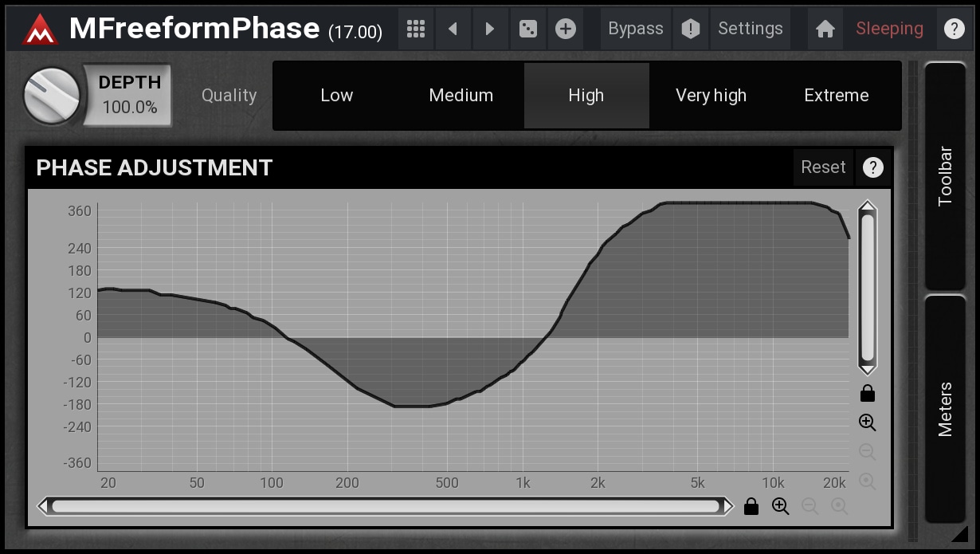Expand the Toolbar side panel
The width and height of the screenshot is (980, 554).
(945, 175)
